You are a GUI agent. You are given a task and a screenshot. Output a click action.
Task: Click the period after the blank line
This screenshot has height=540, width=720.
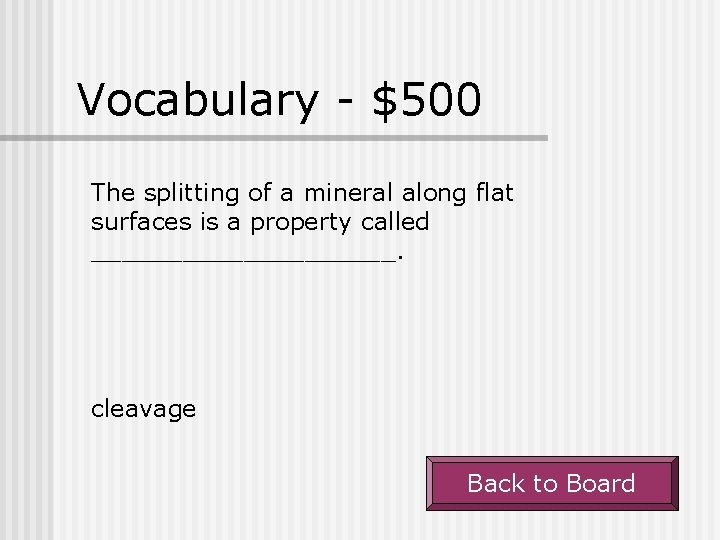click(x=400, y=258)
